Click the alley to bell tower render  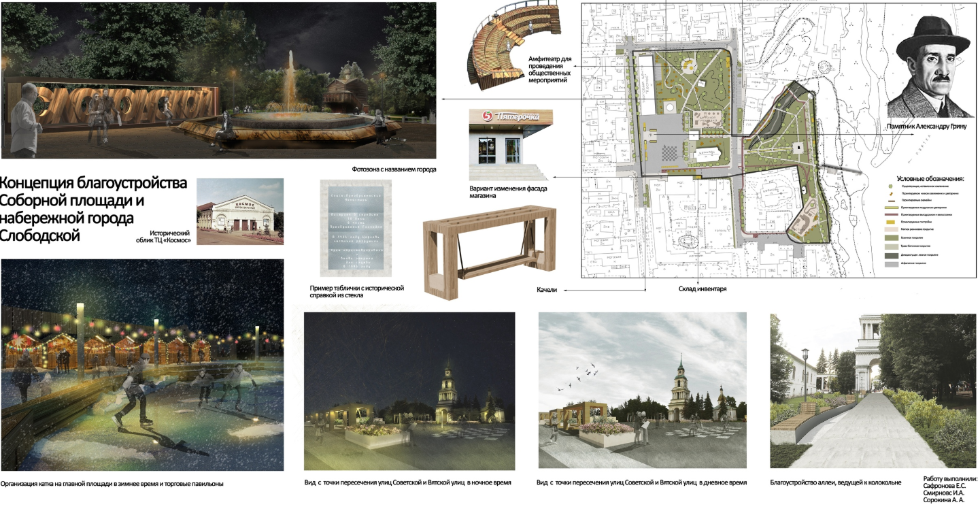click(873, 391)
